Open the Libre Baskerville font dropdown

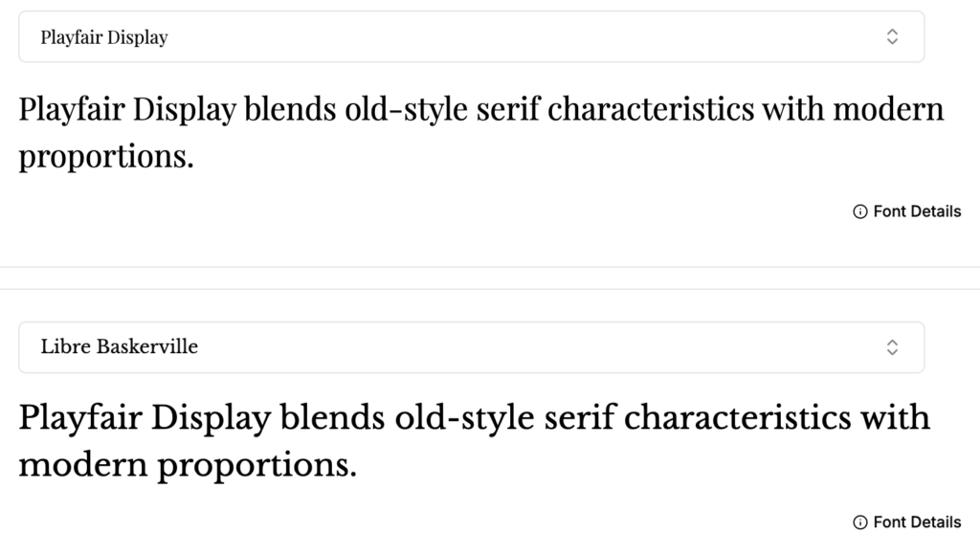[471, 347]
